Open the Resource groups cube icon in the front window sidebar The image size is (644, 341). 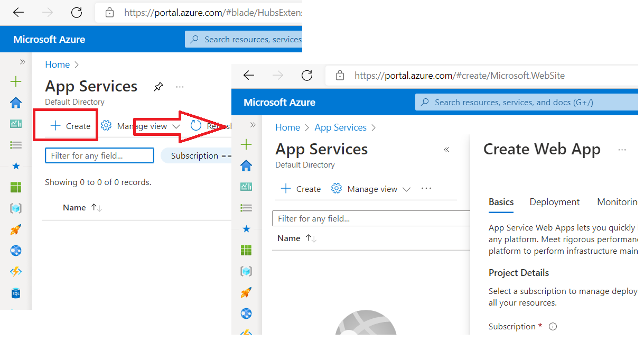click(x=246, y=271)
